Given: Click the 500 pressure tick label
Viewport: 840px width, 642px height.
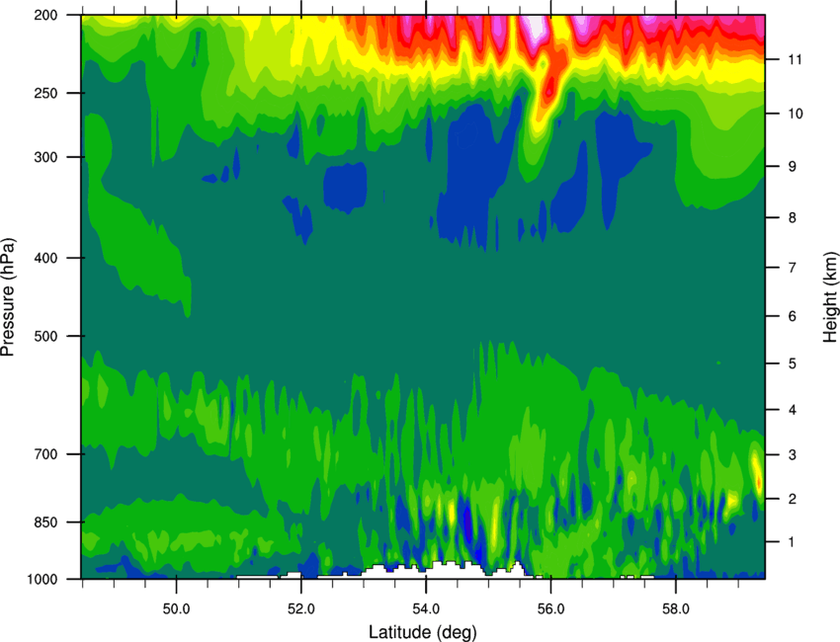Looking at the screenshot, I should (45, 336).
